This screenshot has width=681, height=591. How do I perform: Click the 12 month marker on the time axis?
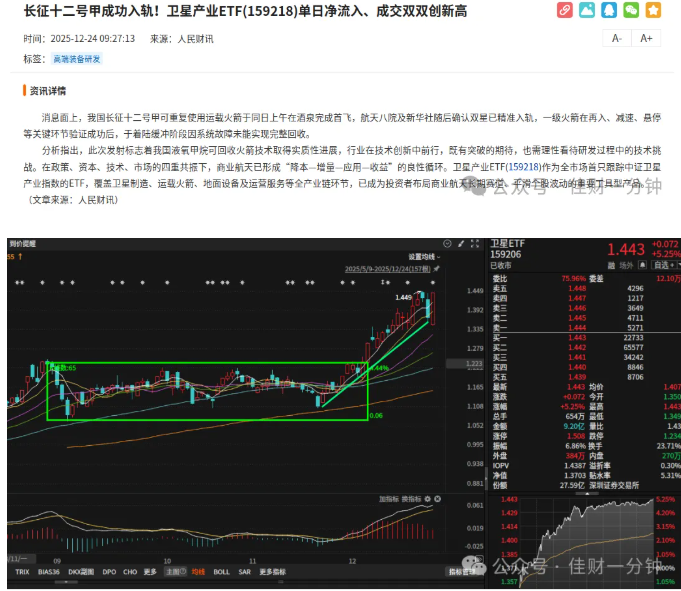352,561
